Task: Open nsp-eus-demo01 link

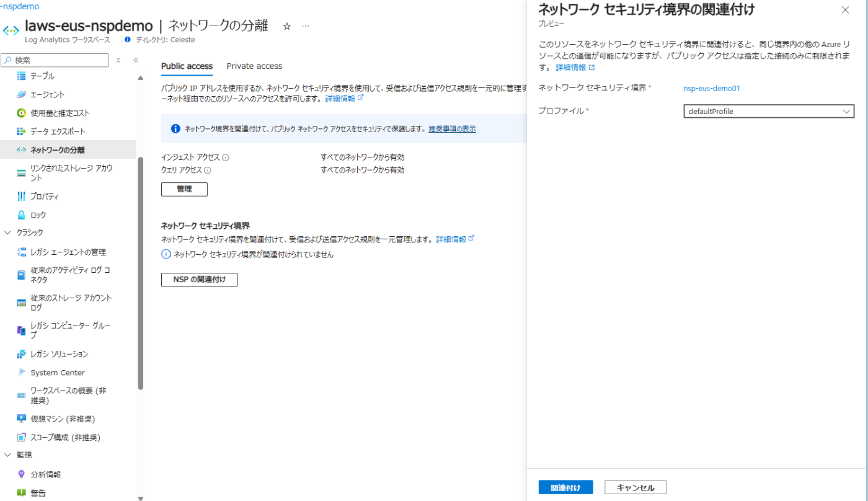Action: point(712,88)
